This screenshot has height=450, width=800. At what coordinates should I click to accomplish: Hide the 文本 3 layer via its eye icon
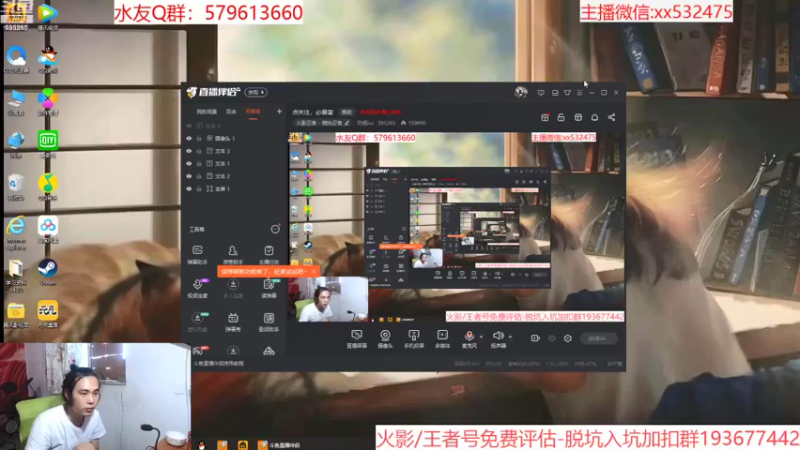pos(189,151)
